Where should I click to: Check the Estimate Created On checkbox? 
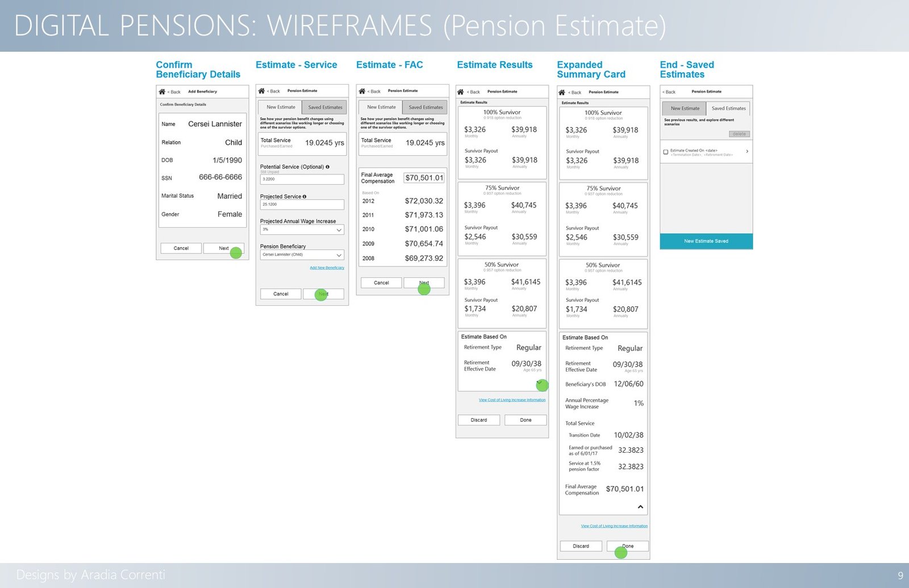tap(666, 152)
